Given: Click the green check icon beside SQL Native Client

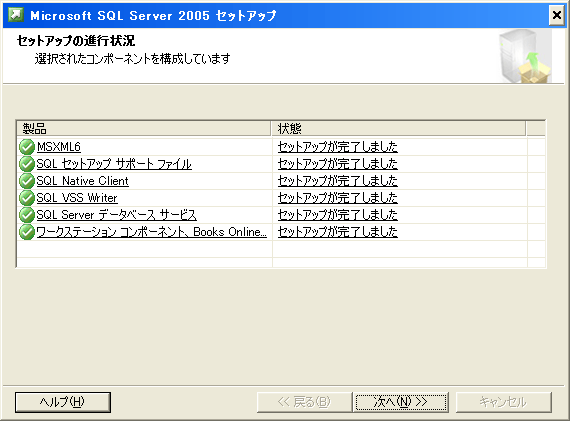Looking at the screenshot, I should [27, 181].
